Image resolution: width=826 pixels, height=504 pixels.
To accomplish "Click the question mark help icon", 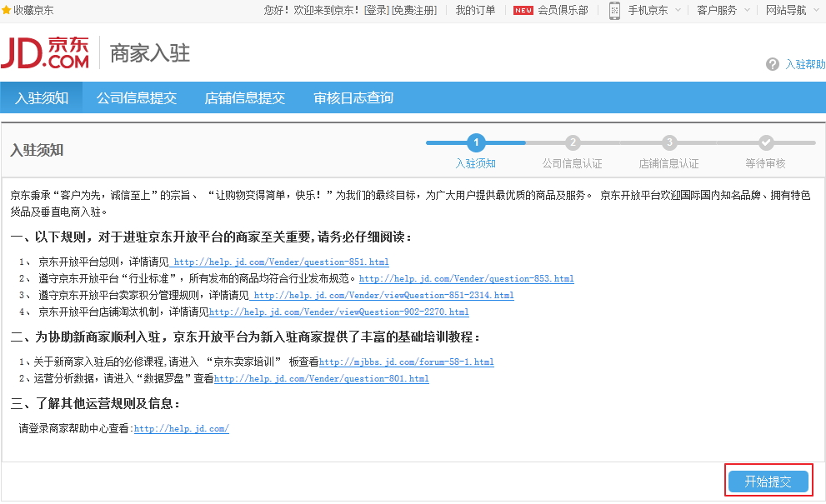I will (773, 64).
